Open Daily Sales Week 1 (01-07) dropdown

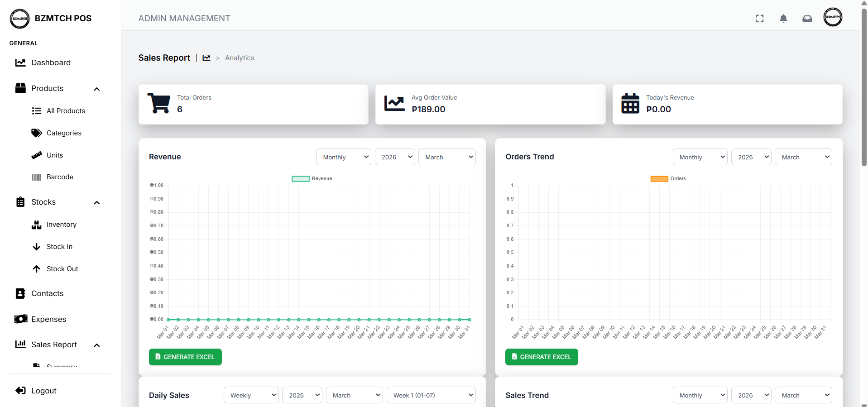pyautogui.click(x=431, y=395)
